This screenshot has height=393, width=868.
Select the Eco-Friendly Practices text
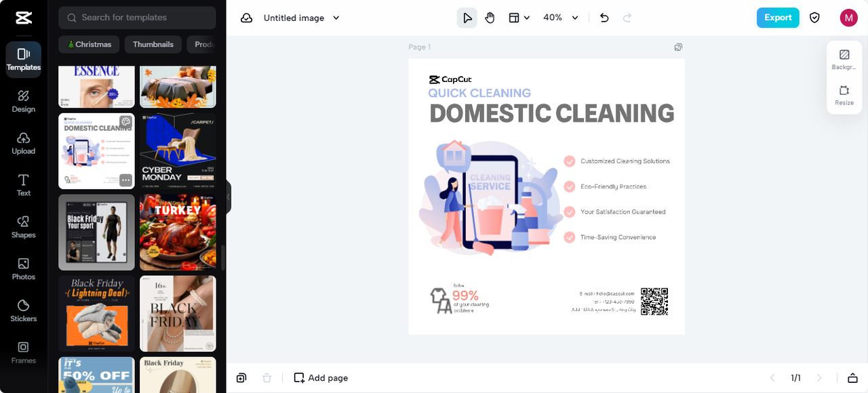[x=613, y=186]
